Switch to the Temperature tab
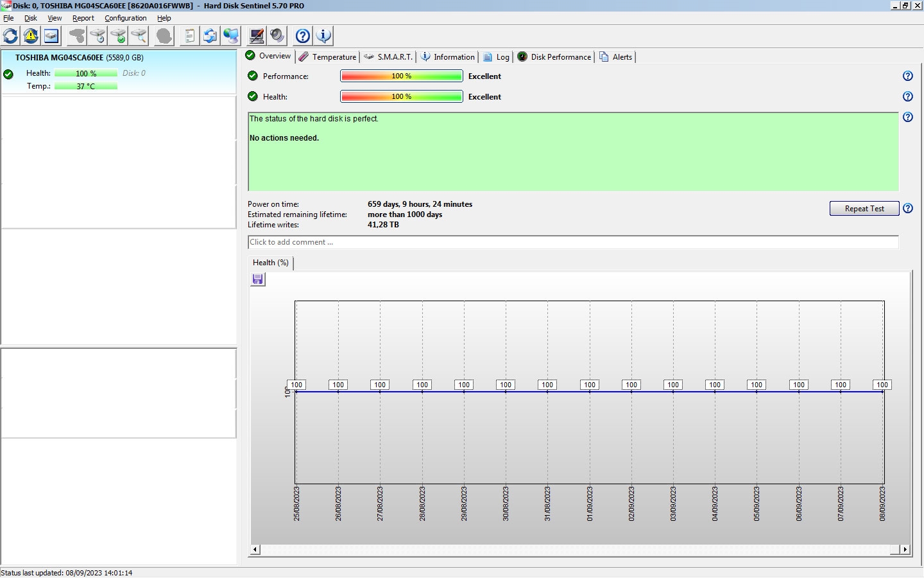Viewport: 924px width, 578px height. point(327,57)
